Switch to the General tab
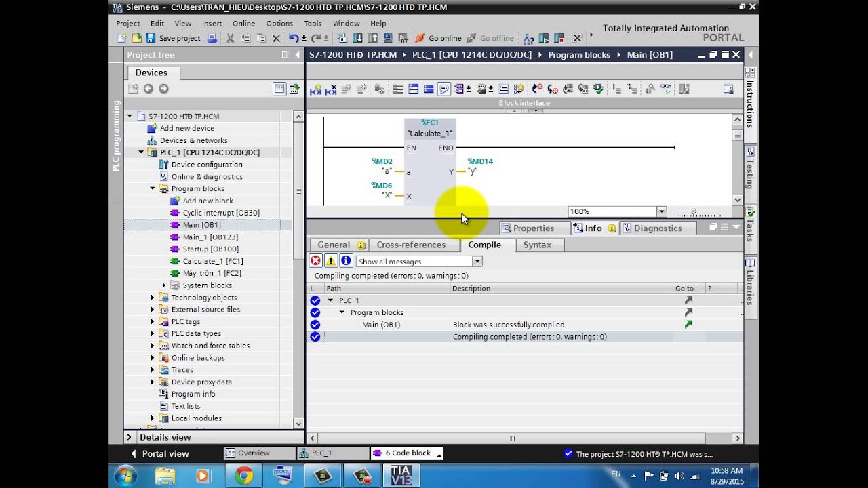 [340, 245]
